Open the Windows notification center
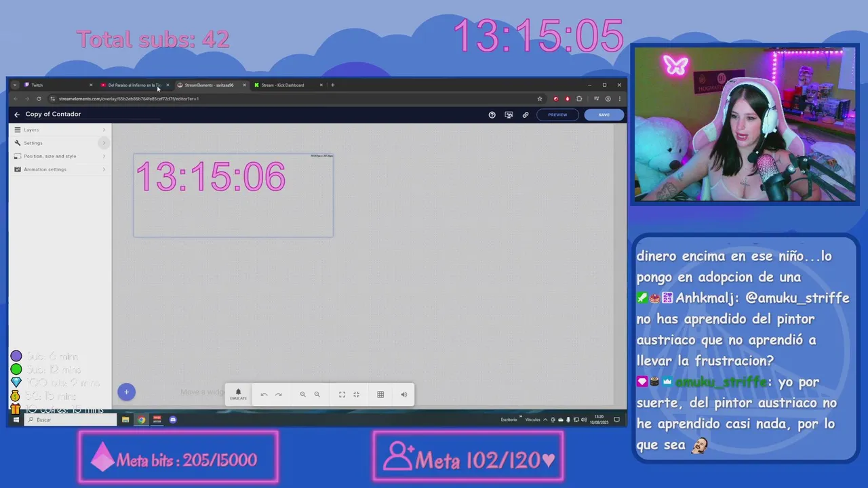 coord(616,420)
